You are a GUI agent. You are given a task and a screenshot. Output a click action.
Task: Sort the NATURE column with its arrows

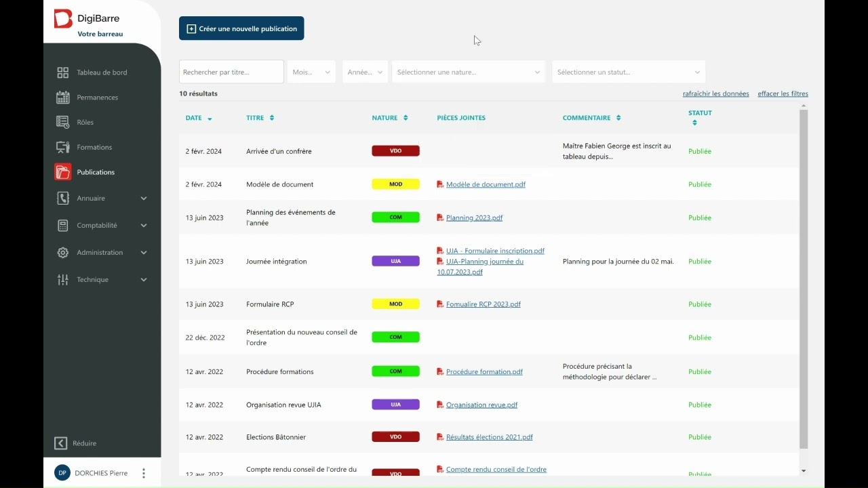(x=406, y=118)
